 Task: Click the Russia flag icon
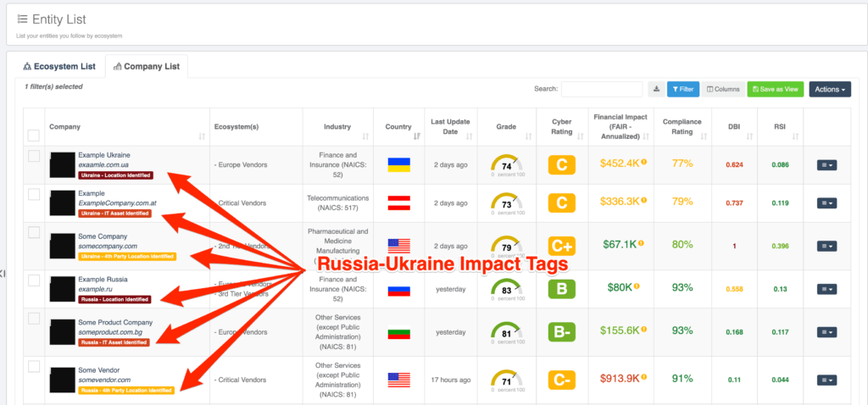[398, 289]
